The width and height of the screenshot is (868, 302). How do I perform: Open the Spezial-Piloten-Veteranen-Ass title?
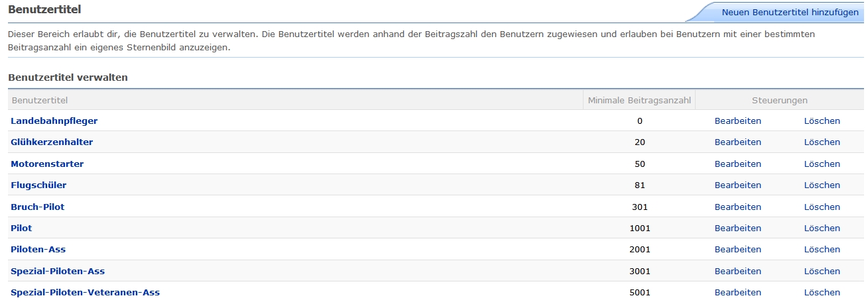(86, 292)
